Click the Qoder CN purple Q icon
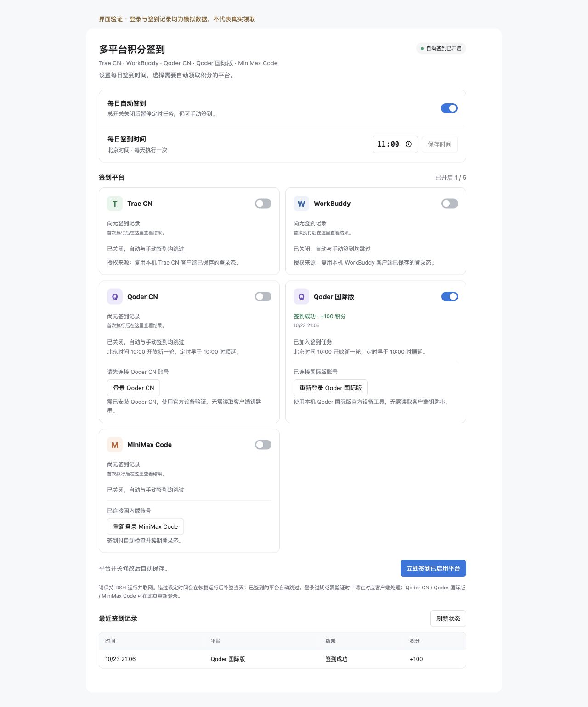This screenshot has height=707, width=588. 115,297
